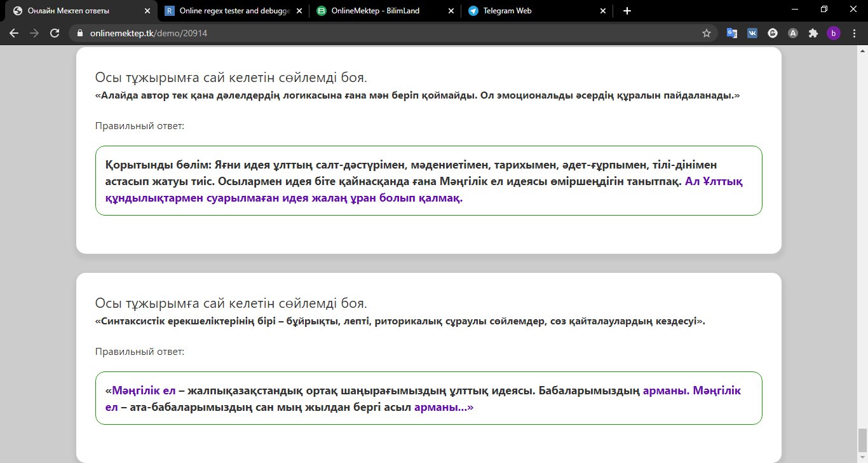Click the highlighted sentence 'Ал Ұлттық құндылықтармен суарылмаған...'
The width and height of the screenshot is (868, 463).
(x=424, y=190)
